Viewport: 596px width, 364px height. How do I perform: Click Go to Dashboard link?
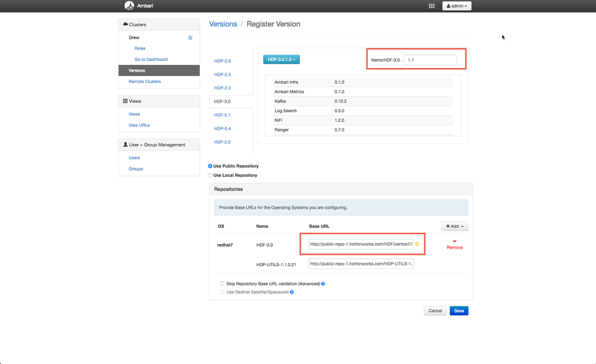coord(151,59)
